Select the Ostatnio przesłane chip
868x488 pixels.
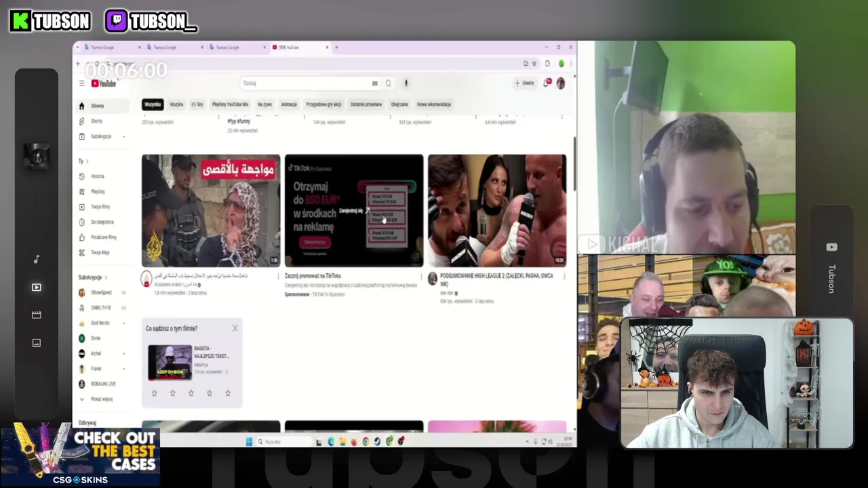coord(366,104)
